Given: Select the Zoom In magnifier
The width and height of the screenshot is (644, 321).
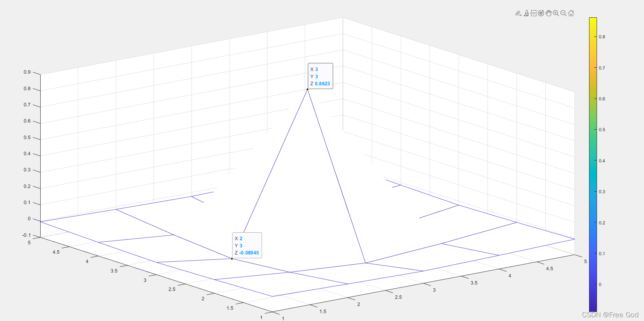Looking at the screenshot, I should (x=556, y=13).
